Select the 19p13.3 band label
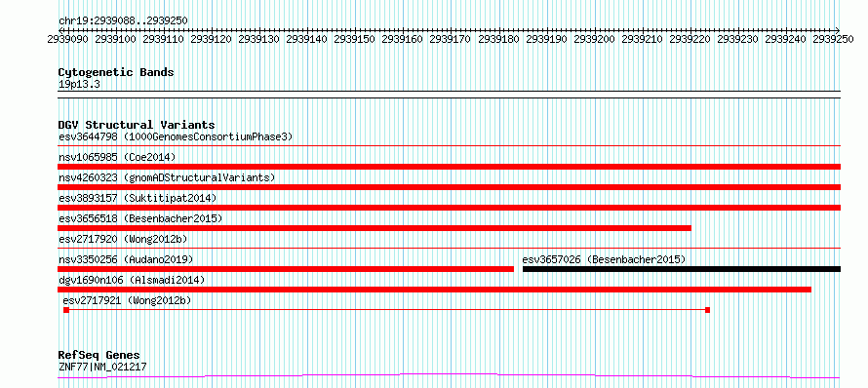 (79, 85)
